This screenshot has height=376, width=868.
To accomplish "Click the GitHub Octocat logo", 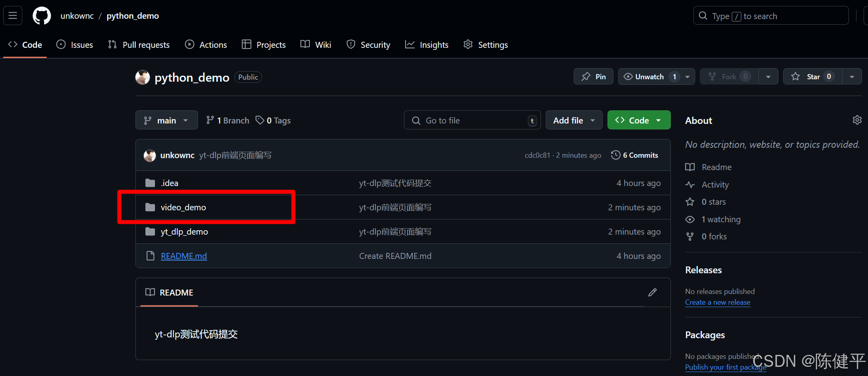I will pos(42,16).
